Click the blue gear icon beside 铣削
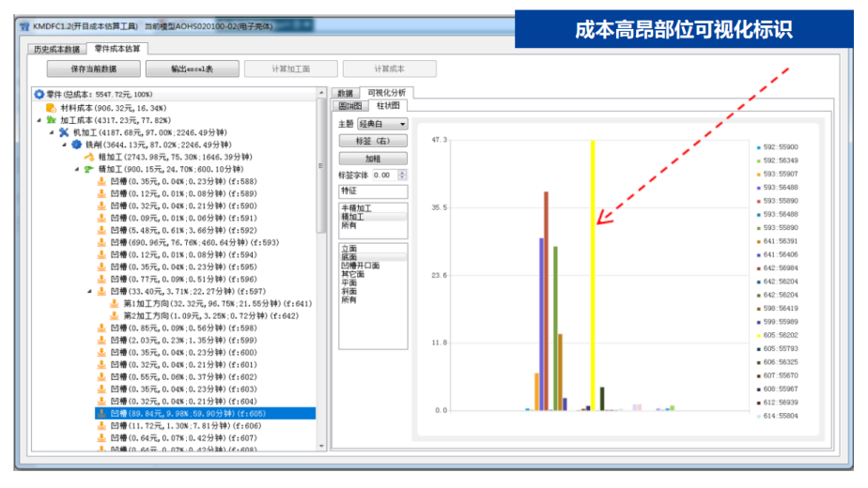Screen dimensions: 868x488 coord(77,145)
